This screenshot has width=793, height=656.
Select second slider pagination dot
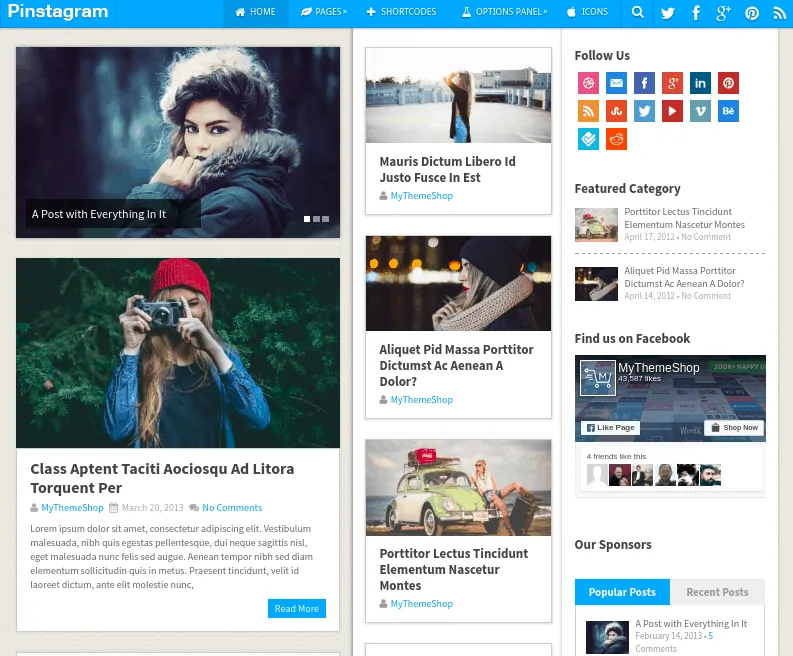pyautogui.click(x=317, y=219)
